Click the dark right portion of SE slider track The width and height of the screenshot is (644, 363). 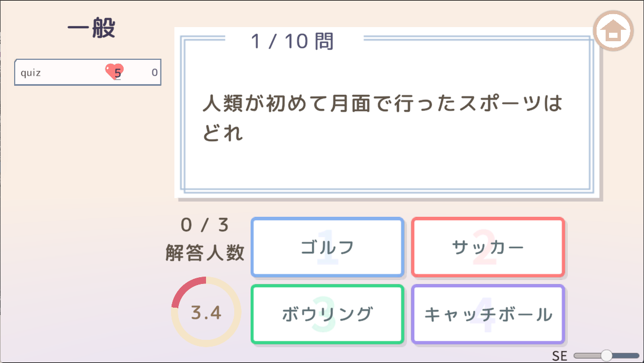pyautogui.click(x=625, y=356)
